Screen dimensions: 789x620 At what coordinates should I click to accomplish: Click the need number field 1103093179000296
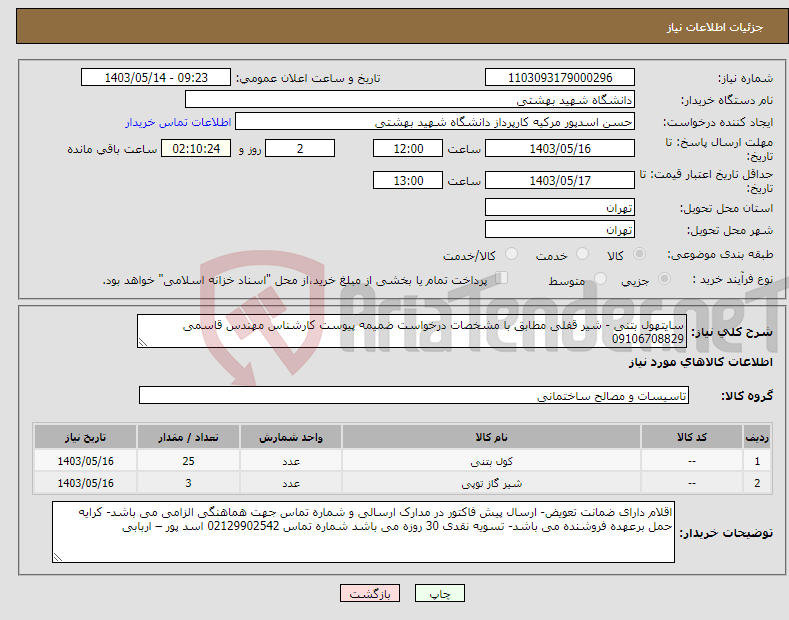pos(560,78)
